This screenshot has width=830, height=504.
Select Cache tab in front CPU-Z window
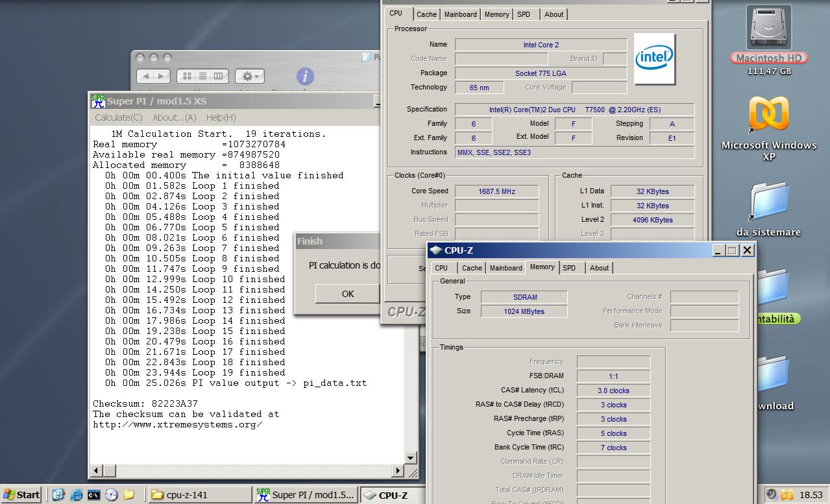(472, 268)
